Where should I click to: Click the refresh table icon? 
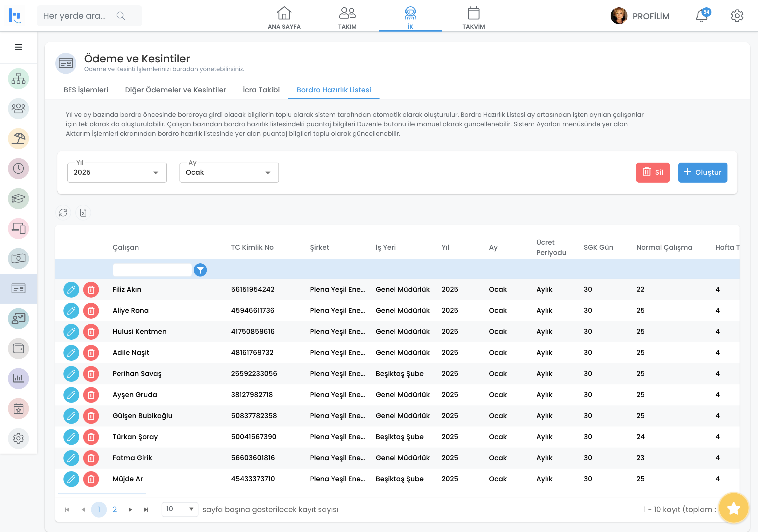[x=63, y=213]
